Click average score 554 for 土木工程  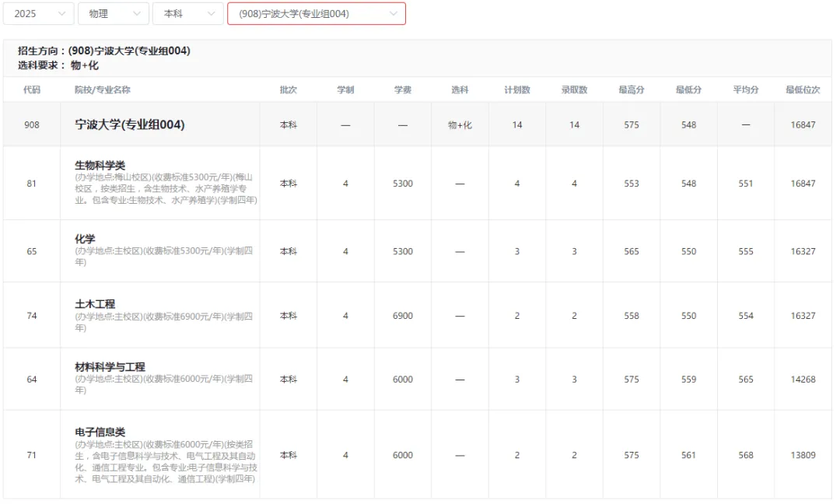(x=746, y=316)
